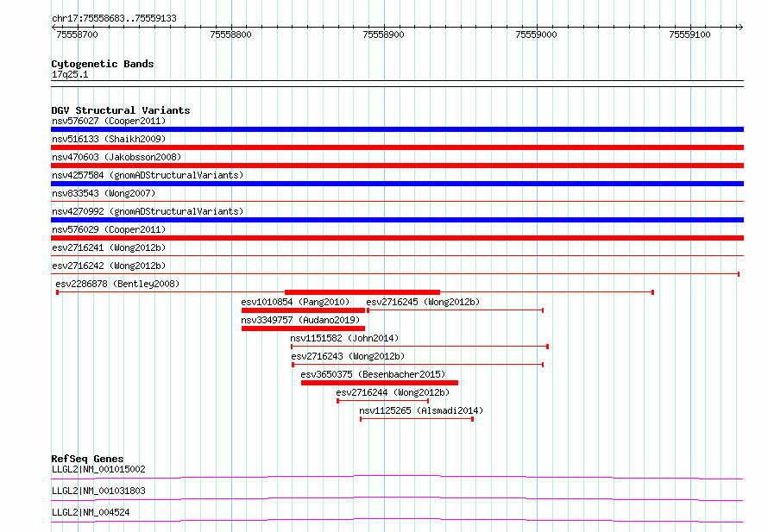Click the left arrow end of the ruler
Screen dimensions: 768x532
coord(54,28)
